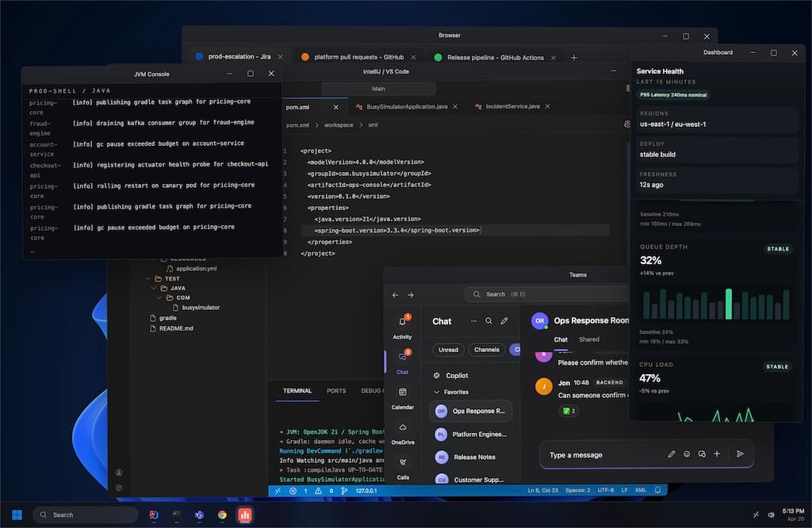
Task: Open Copilot from the Teams chat list
Action: coord(458,375)
